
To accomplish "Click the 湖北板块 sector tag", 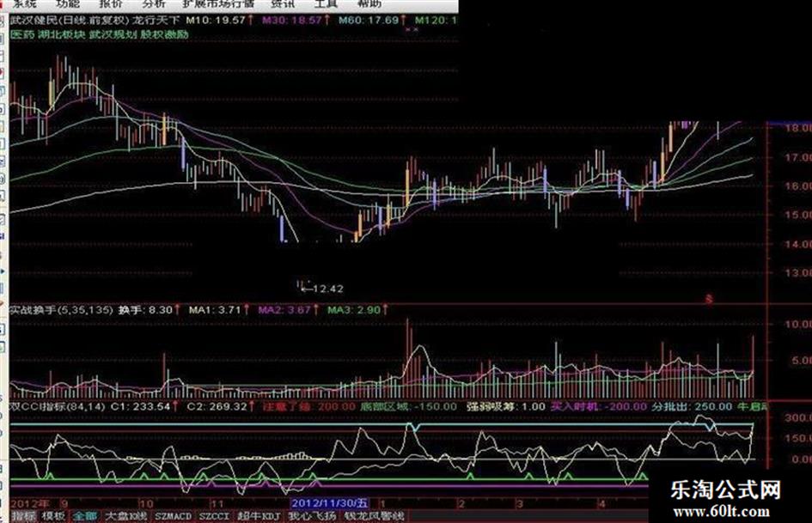I will pos(61,34).
